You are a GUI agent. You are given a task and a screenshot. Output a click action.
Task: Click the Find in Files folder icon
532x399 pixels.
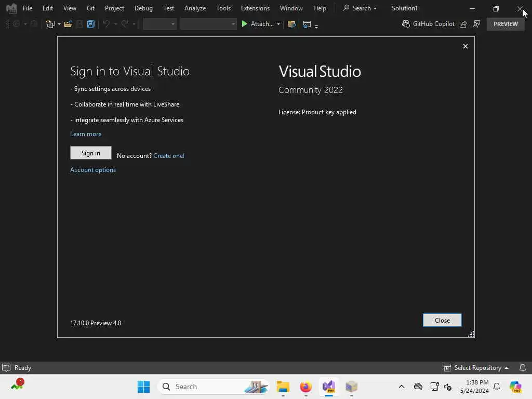tap(291, 24)
